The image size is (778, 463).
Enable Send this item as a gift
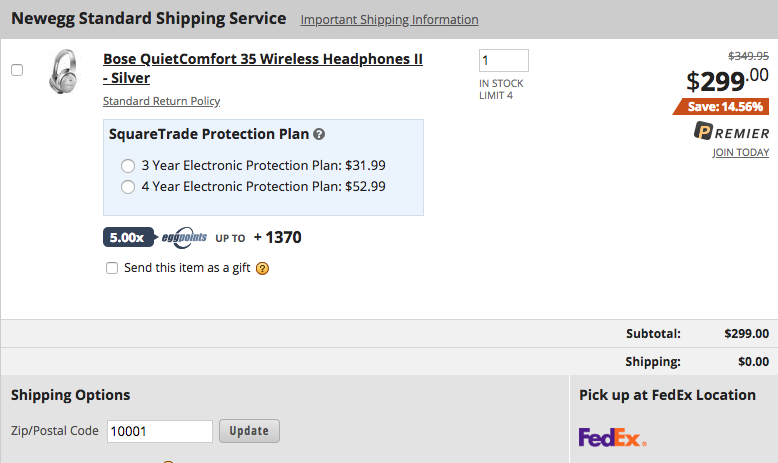coord(112,268)
